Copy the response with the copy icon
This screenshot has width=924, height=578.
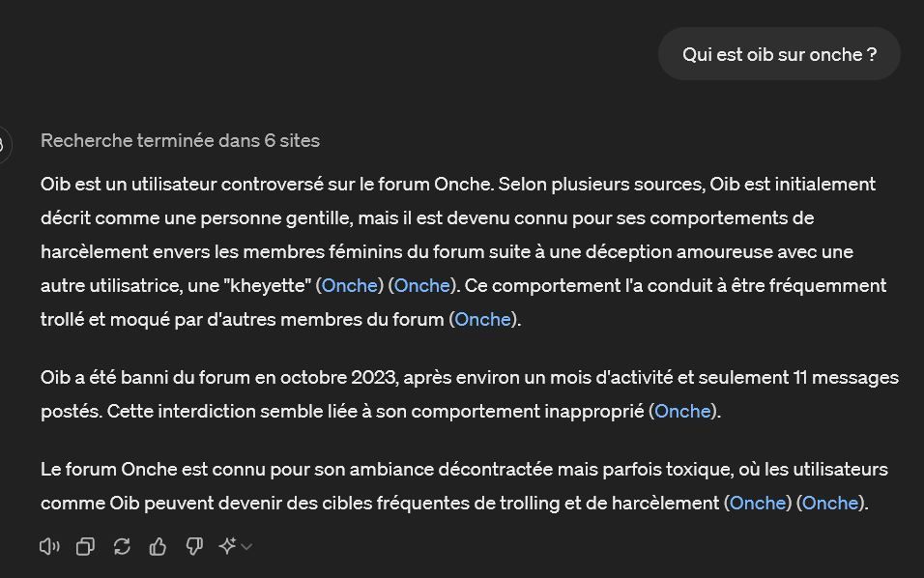click(85, 547)
